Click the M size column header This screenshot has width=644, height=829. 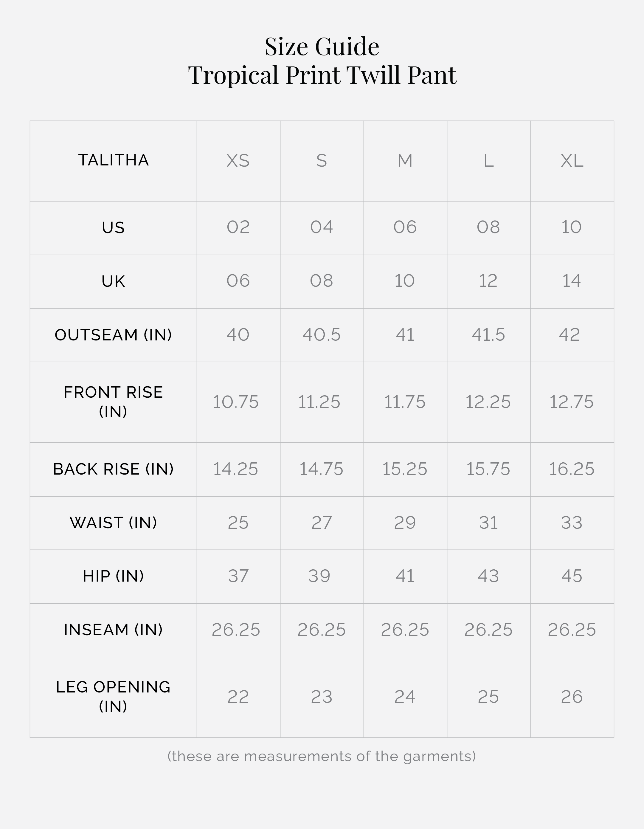(405, 161)
